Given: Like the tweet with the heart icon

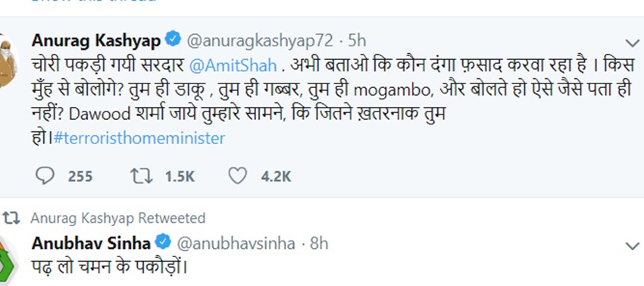Looking at the screenshot, I should [237, 176].
